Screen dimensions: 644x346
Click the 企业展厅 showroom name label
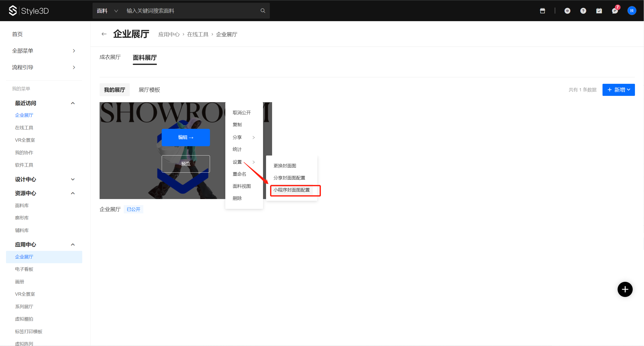click(110, 209)
